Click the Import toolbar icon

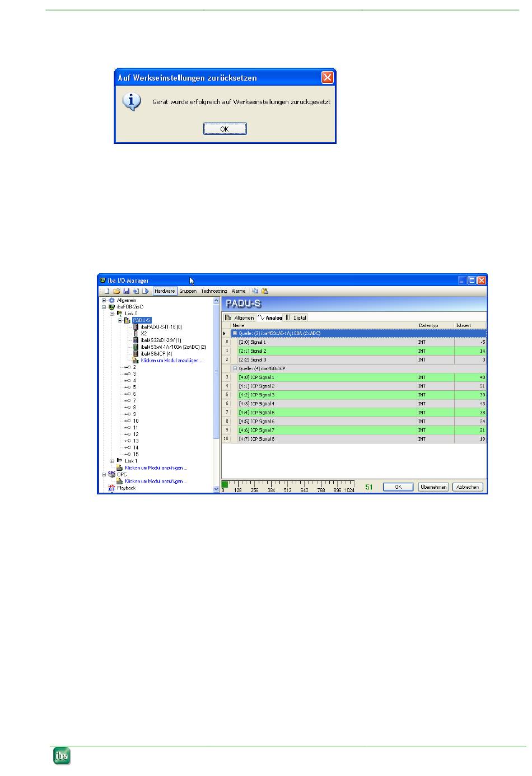(x=136, y=291)
